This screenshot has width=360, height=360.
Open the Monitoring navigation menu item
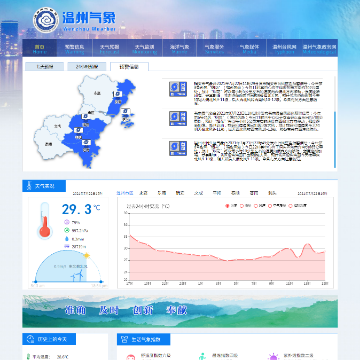click(144, 48)
